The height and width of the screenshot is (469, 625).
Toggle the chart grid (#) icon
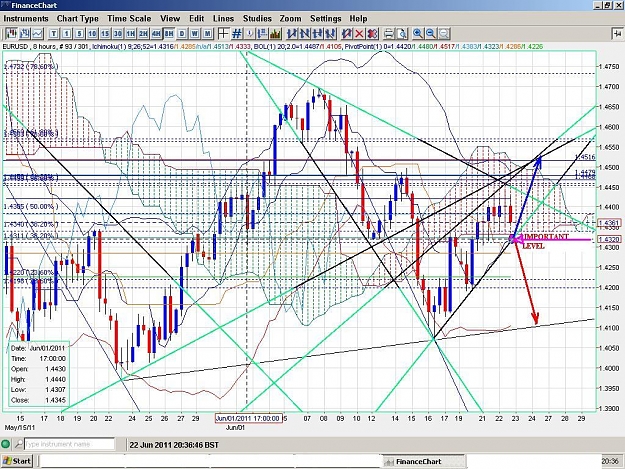coord(237,33)
